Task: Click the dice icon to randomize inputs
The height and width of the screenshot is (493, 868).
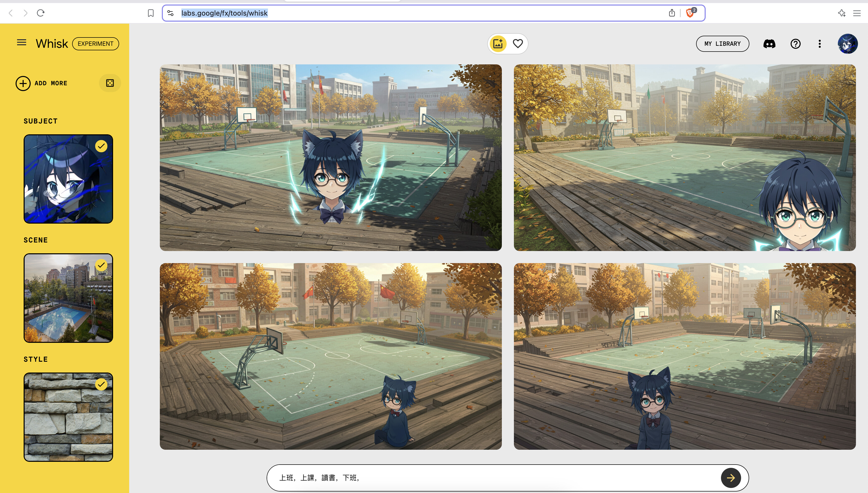Action: (110, 83)
